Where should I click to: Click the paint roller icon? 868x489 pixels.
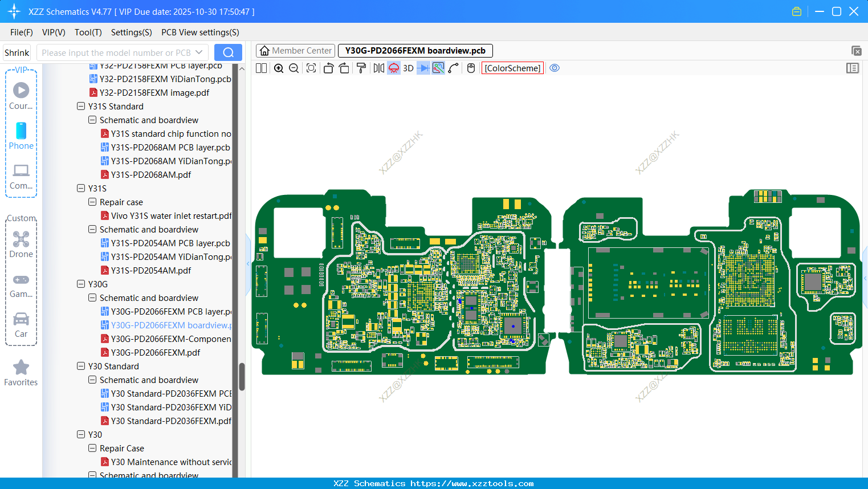coord(361,68)
